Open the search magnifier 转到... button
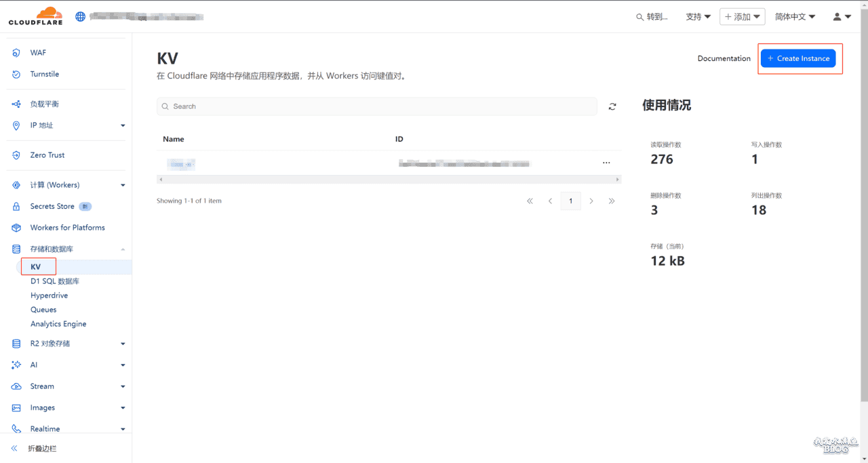The image size is (868, 463). [x=652, y=17]
